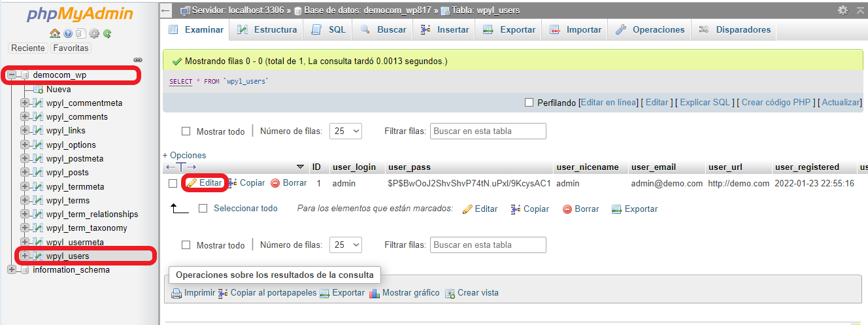
Task: Tick the checkbox for the admin row
Action: pos(173,184)
